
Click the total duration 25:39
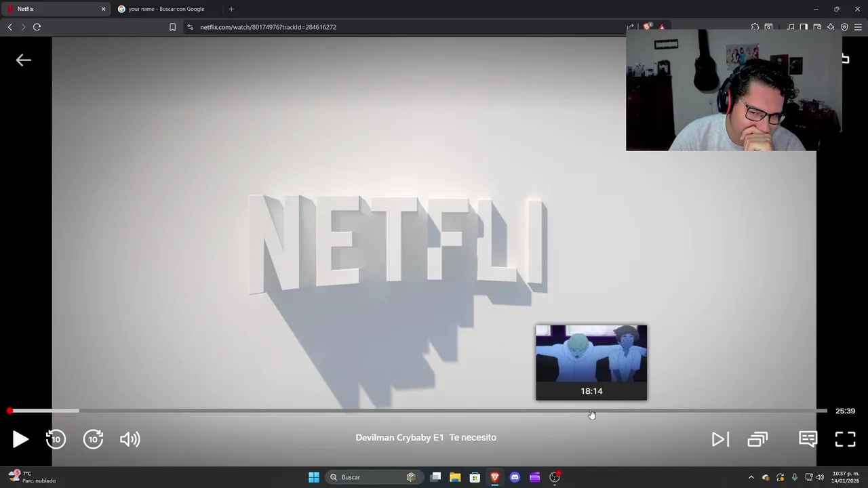click(845, 411)
